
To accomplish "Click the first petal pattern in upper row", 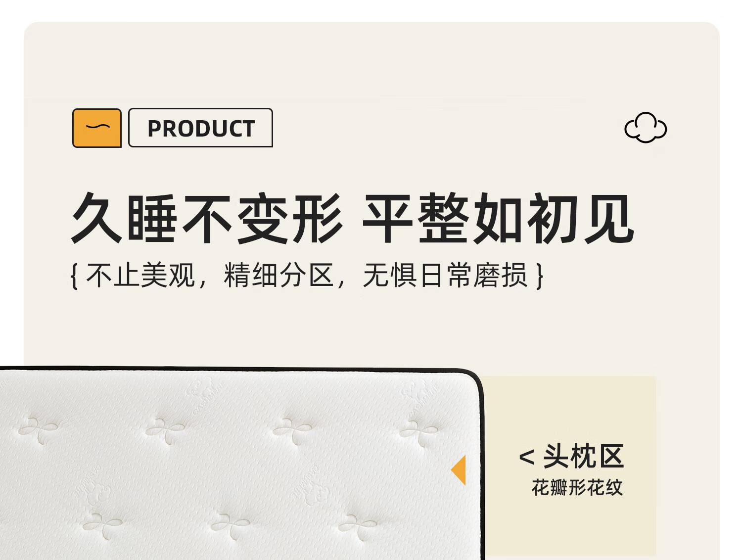I will point(39,429).
